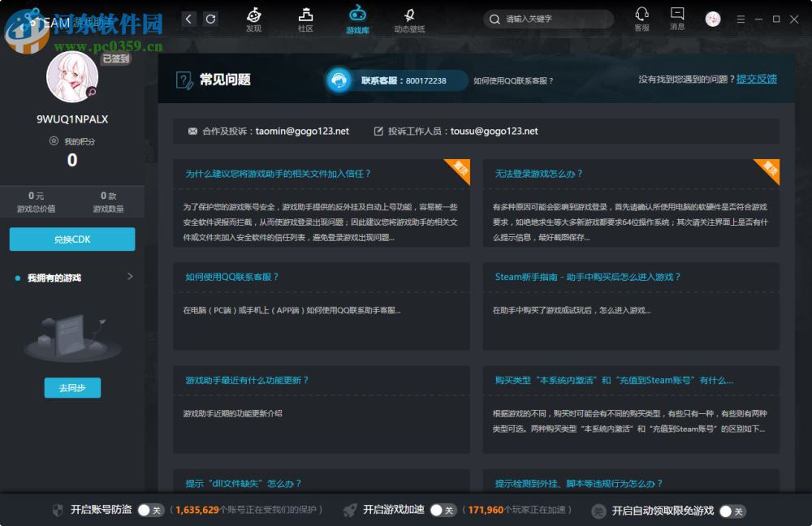Expand the 我拥有的游戏 list
812x526 pixels.
click(x=130, y=277)
